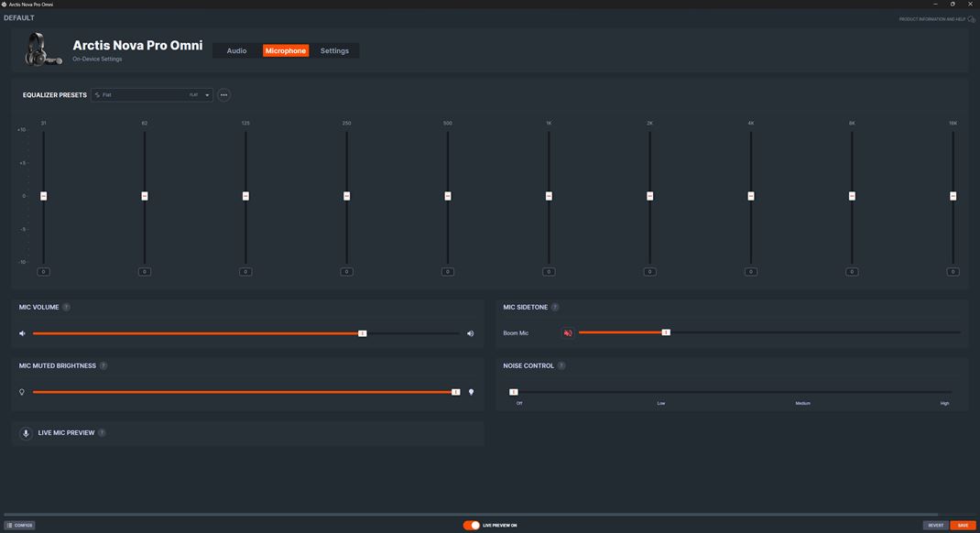Click the SteelSeries app icon in title bar
Viewport: 980px width, 533px height.
coord(4,4)
